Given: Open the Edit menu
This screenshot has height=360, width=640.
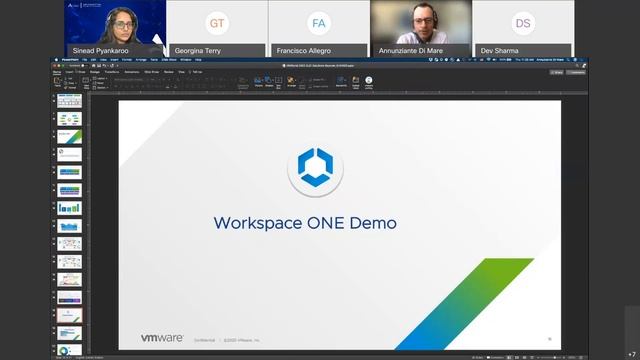Looking at the screenshot, I should point(93,60).
